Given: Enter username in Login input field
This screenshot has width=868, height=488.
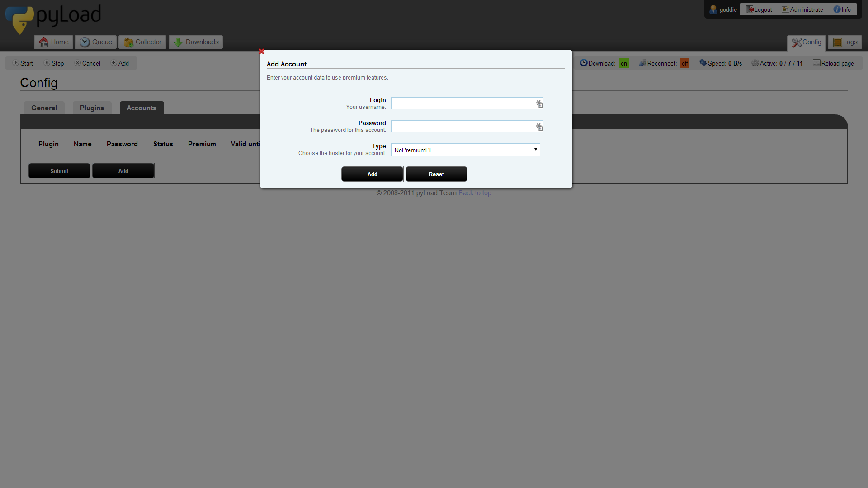Looking at the screenshot, I should point(466,103).
